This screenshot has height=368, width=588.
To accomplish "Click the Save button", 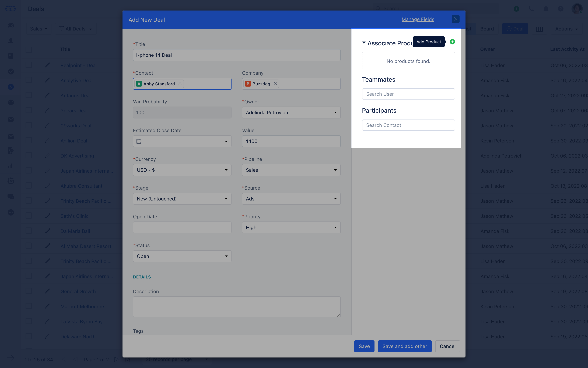I will (x=364, y=346).
